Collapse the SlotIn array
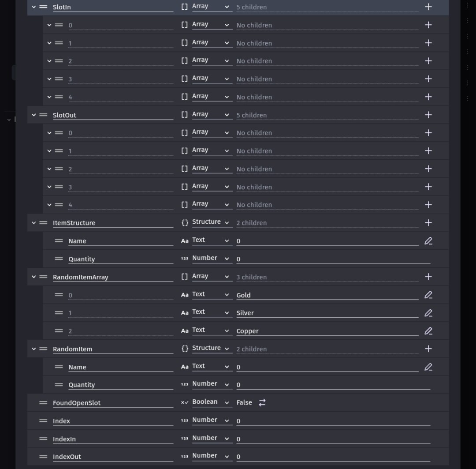This screenshot has width=476, height=469. [34, 7]
